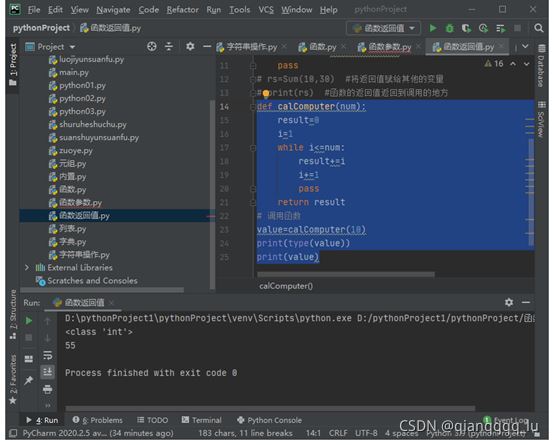The height and width of the screenshot is (445, 554).
Task: Click Project tree vertical scrollbar
Action: point(212,194)
